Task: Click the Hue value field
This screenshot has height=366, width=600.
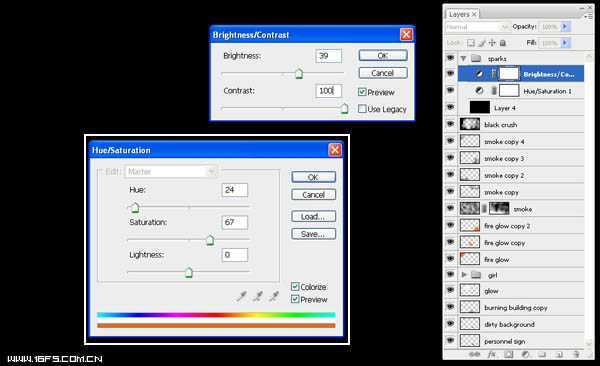Action: coord(235,190)
